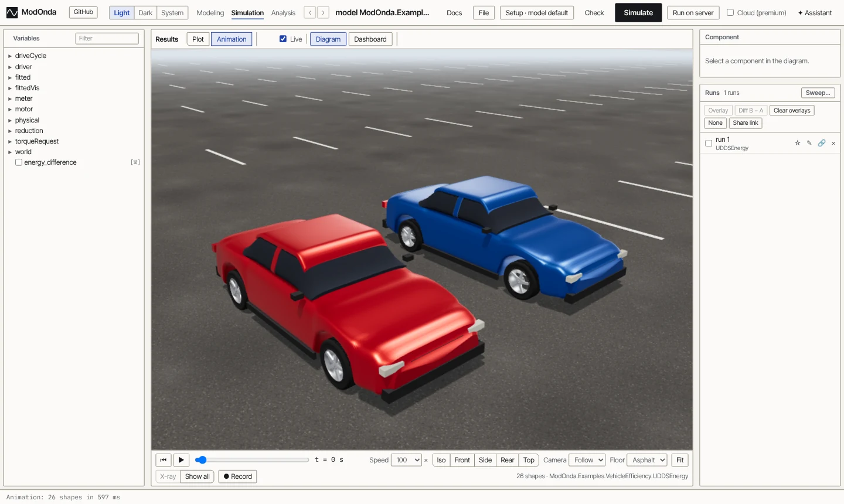Switch to Plot results tab
The width and height of the screenshot is (844, 504).
pos(198,39)
